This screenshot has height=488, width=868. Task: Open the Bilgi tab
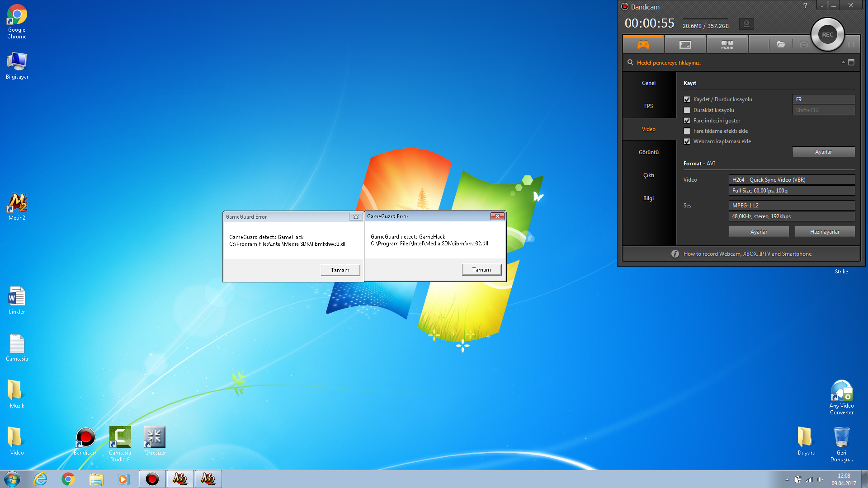point(649,198)
